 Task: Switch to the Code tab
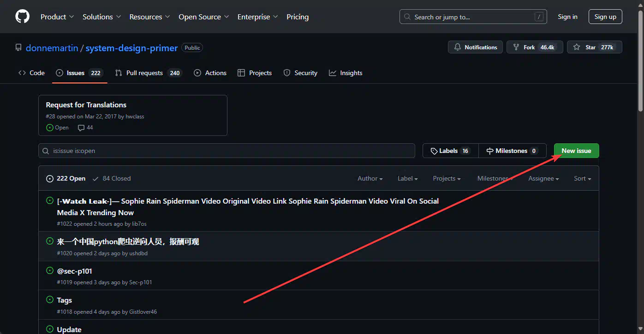coord(31,73)
